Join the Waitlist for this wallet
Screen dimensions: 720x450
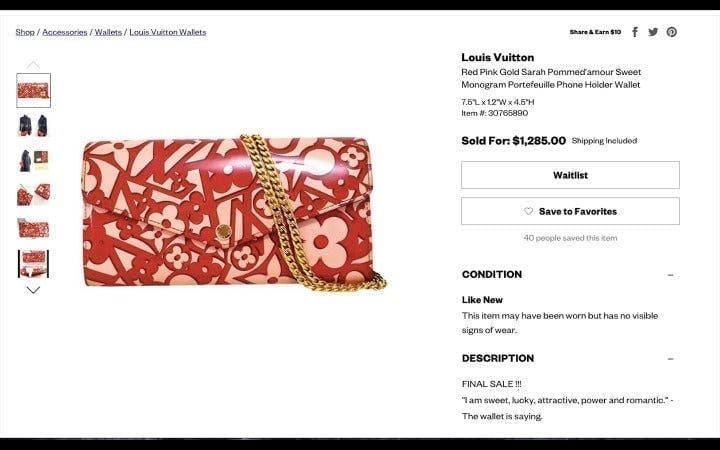[570, 175]
